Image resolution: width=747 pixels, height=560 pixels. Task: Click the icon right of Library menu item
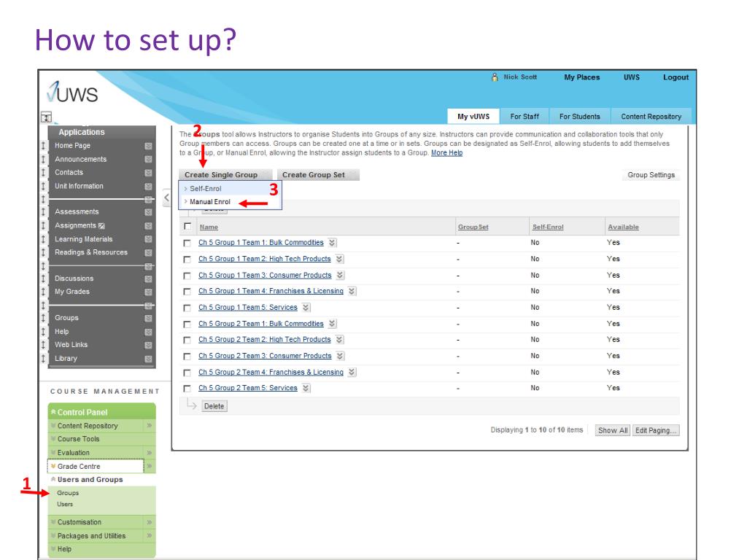(x=148, y=359)
